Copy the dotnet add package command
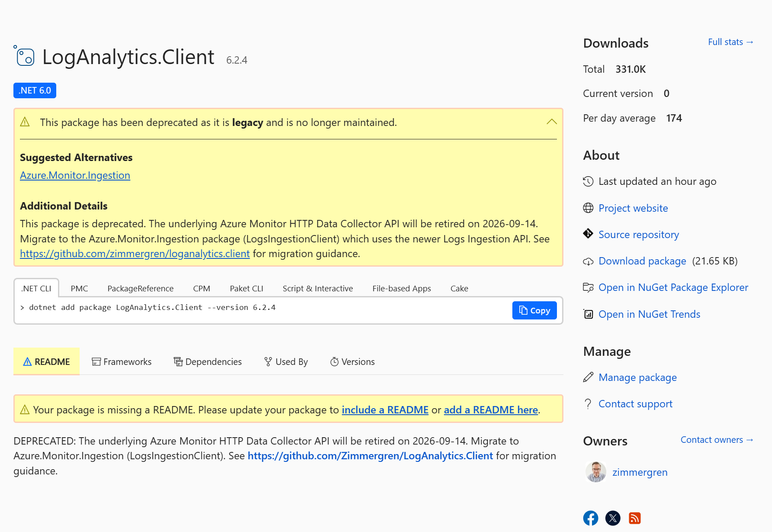Image resolution: width=772 pixels, height=532 pixels. [x=534, y=310]
